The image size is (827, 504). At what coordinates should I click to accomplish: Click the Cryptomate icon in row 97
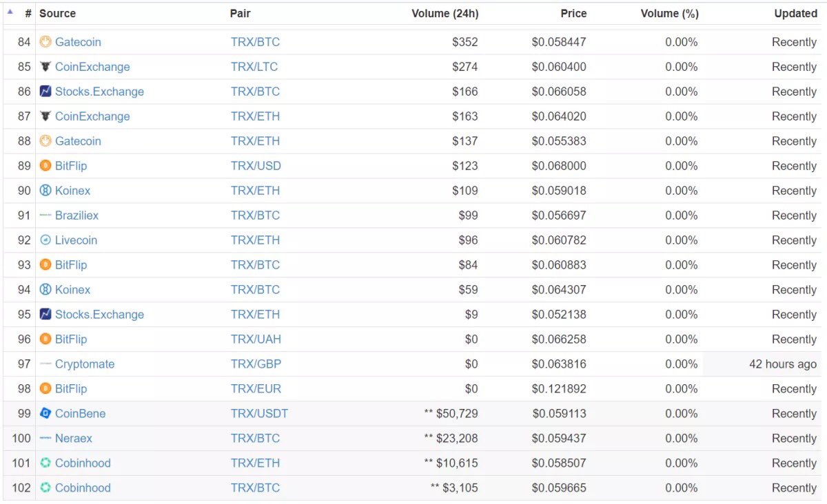point(45,364)
